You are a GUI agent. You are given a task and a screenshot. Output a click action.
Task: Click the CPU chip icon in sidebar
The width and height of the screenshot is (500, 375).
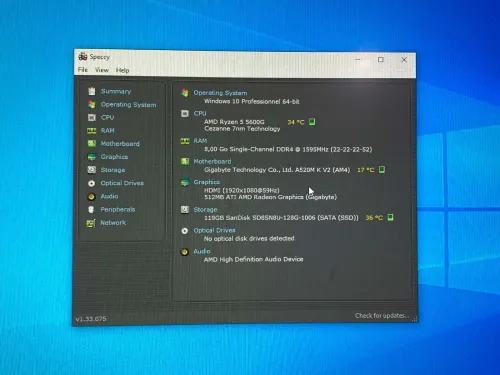(x=92, y=117)
